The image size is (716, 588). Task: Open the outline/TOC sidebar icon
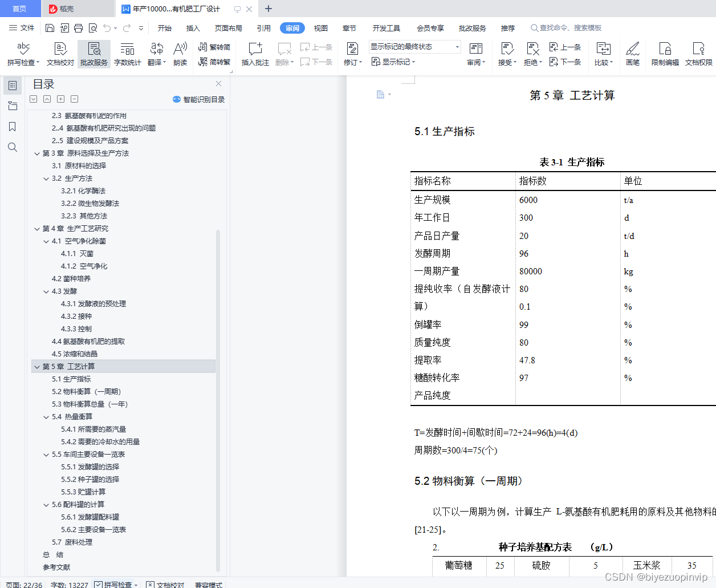click(x=13, y=86)
